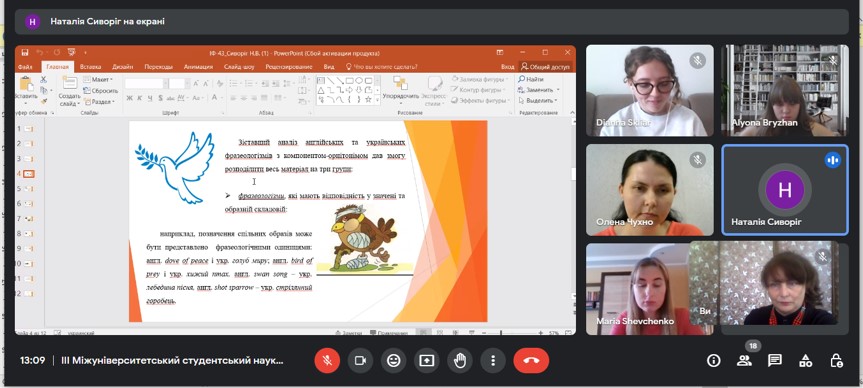Open meeting details info icon
Image resolution: width=863 pixels, height=388 pixels.
[x=714, y=360]
